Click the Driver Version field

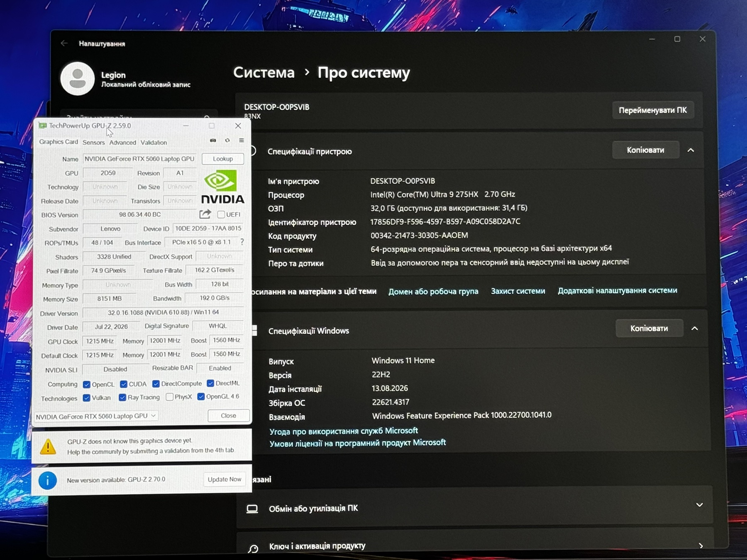[163, 312]
